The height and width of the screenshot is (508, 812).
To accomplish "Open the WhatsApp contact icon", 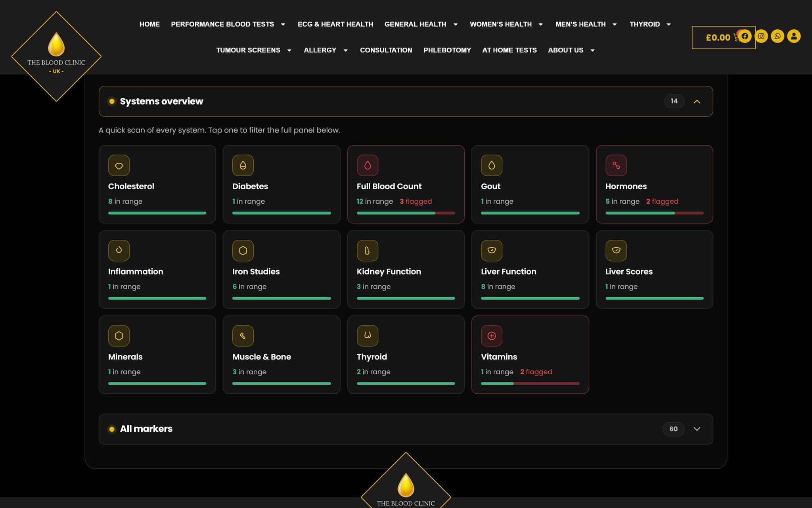I will [778, 36].
